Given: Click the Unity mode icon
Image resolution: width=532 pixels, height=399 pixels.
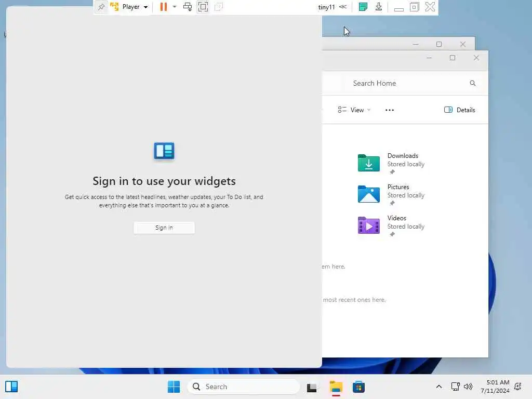Looking at the screenshot, I should click(219, 7).
